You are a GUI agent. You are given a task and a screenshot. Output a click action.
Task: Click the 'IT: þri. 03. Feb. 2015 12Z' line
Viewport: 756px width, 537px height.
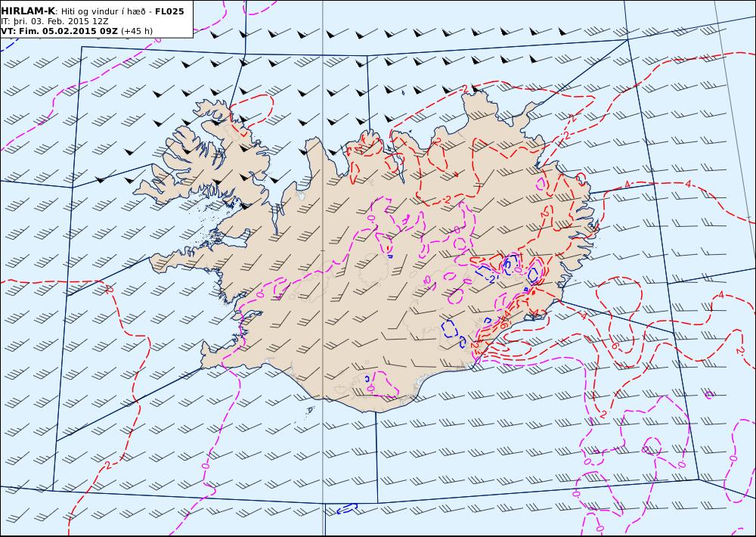click(54, 22)
